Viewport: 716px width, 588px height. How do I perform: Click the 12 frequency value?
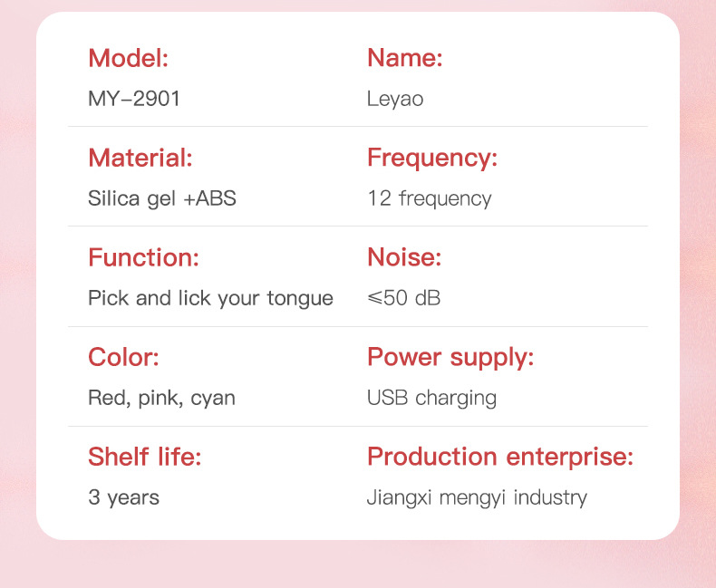[429, 198]
